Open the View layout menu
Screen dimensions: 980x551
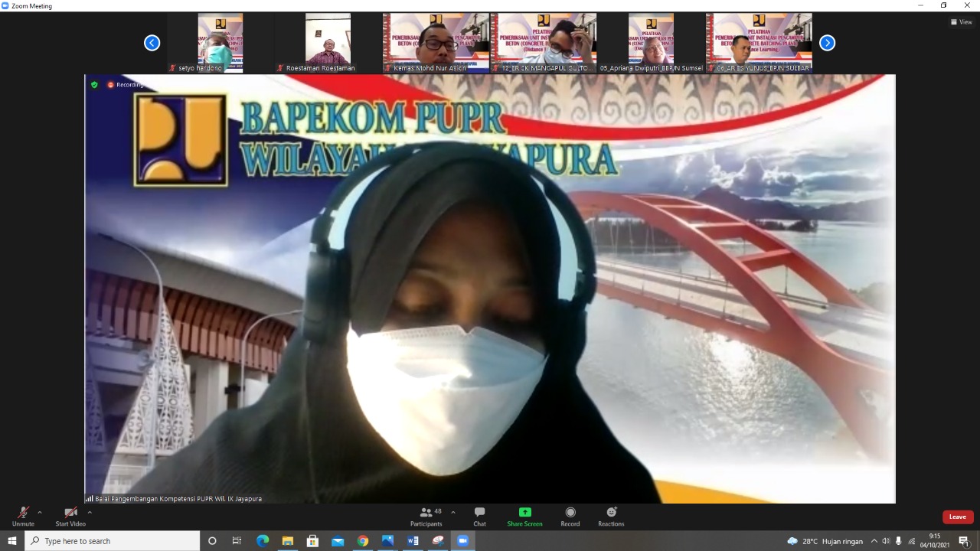pyautogui.click(x=962, y=22)
